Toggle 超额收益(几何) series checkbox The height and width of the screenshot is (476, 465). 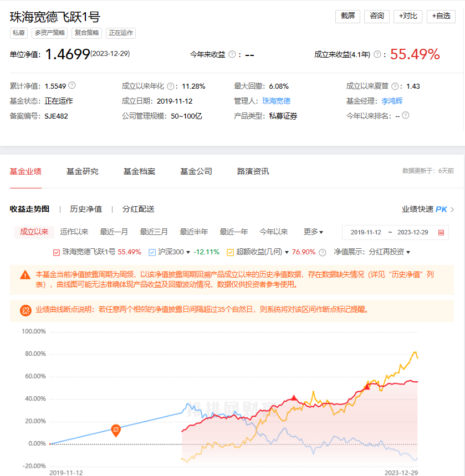230,253
